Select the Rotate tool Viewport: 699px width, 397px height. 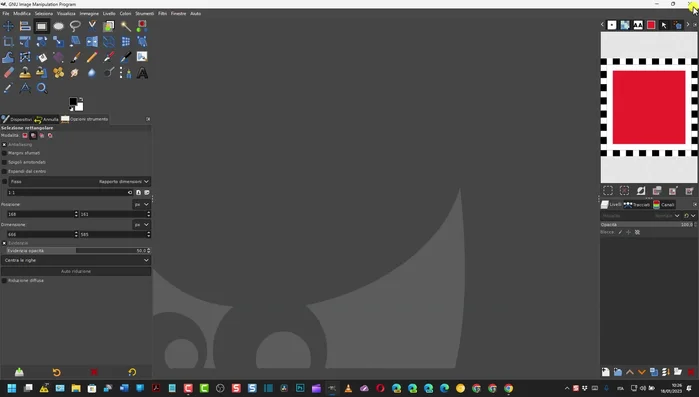[x=41, y=42]
